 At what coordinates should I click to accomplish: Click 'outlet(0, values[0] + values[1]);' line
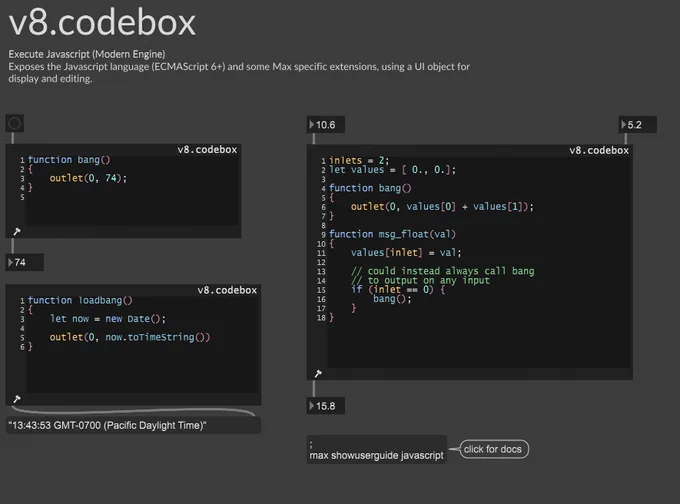(x=442, y=206)
